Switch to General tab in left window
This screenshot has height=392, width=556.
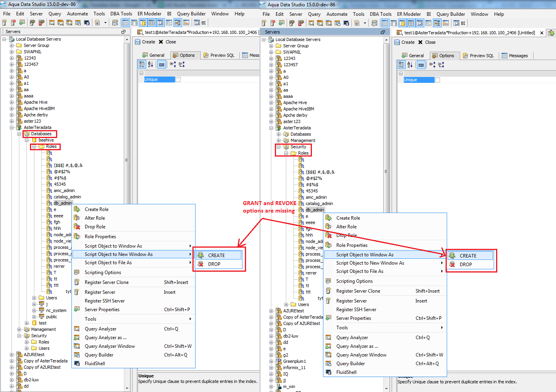point(153,55)
